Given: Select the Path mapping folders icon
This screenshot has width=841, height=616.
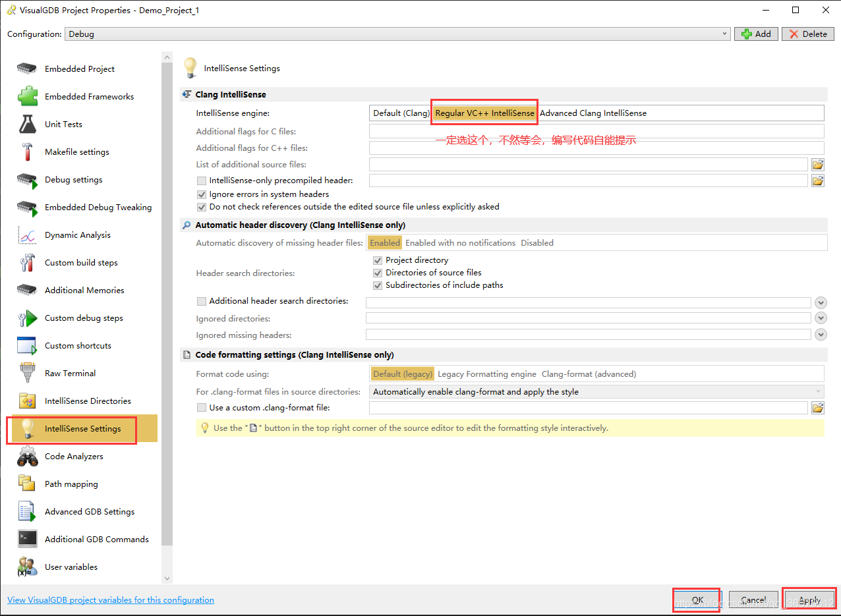Looking at the screenshot, I should click(x=27, y=484).
